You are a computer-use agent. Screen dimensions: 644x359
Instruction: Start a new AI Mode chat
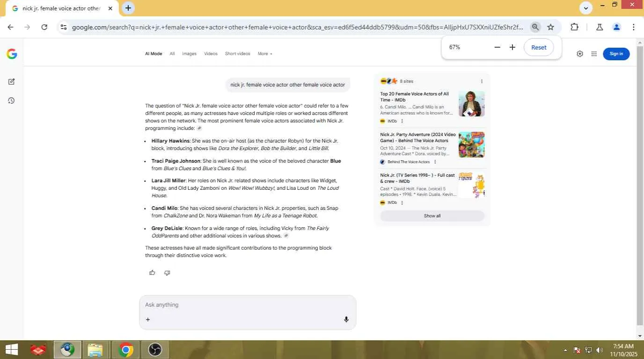click(12, 82)
